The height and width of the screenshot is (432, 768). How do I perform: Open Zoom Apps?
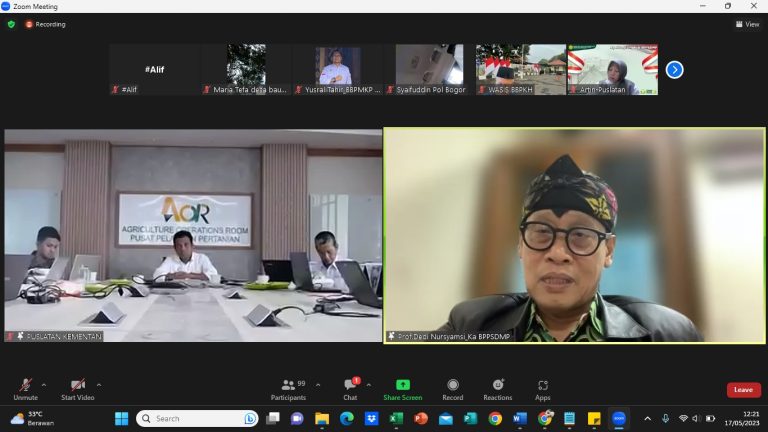[543, 390]
